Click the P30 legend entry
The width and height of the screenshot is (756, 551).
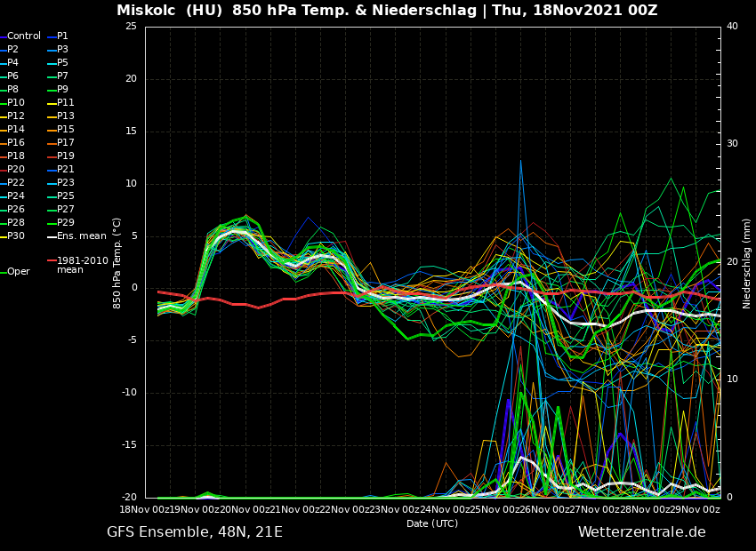16,236
